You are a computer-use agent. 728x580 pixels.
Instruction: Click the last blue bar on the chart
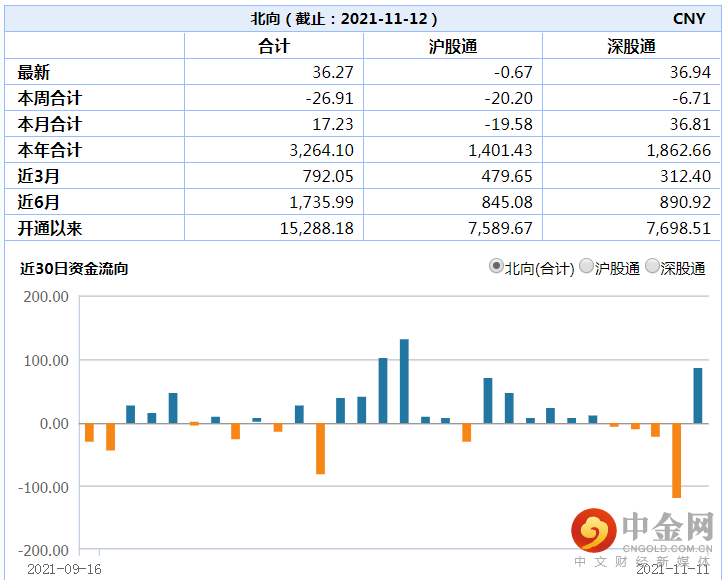click(697, 396)
